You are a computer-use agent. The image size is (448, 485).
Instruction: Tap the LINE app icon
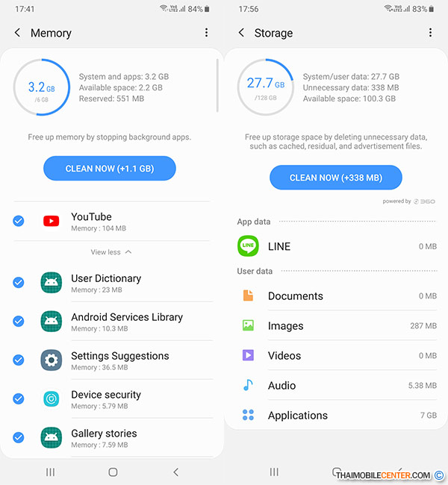coord(247,246)
